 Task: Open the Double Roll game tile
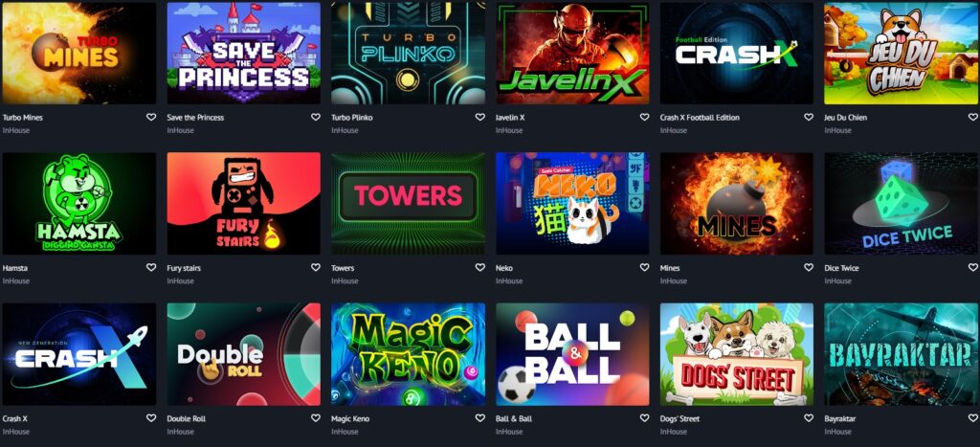(244, 354)
